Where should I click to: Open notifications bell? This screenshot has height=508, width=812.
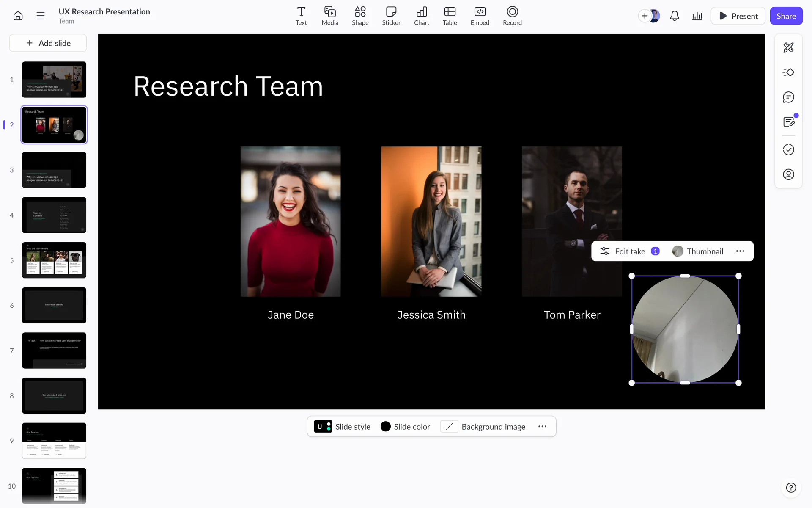[x=675, y=16]
